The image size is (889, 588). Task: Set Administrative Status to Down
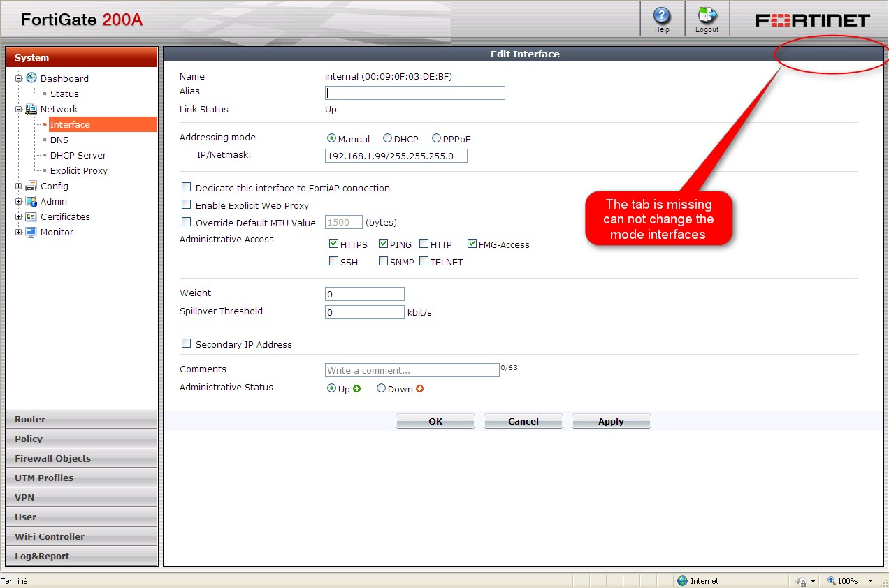coord(382,388)
